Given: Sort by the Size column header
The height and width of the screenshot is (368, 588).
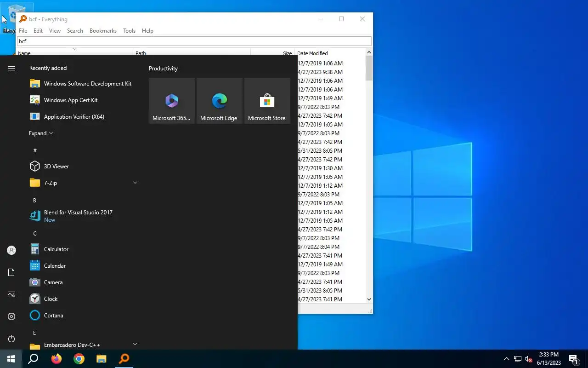Looking at the screenshot, I should point(272,52).
